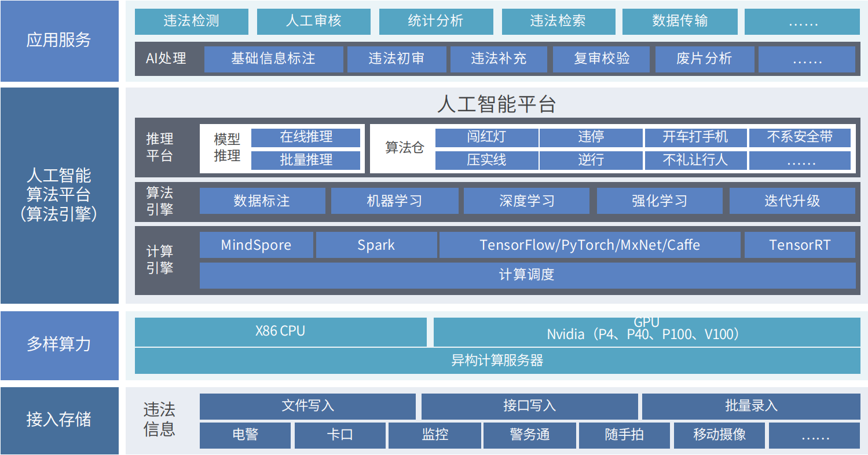The image size is (868, 455).
Task: Select the 深度学习 block
Action: pyautogui.click(x=526, y=201)
